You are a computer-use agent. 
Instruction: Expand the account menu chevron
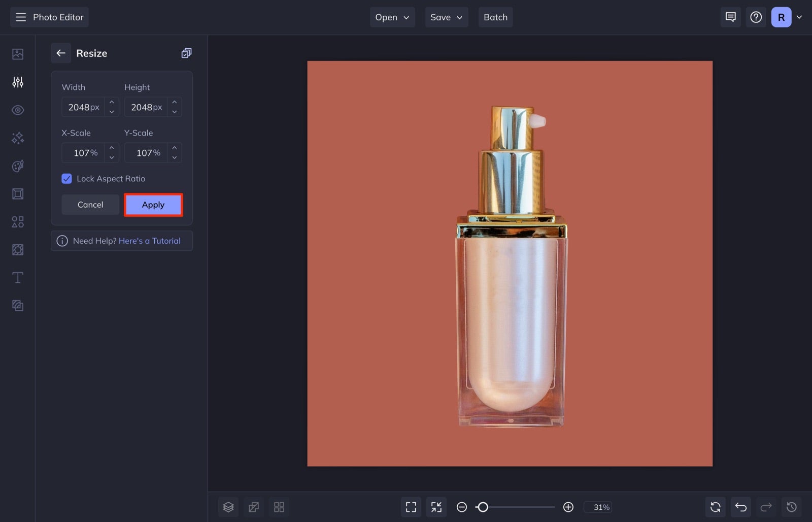800,17
